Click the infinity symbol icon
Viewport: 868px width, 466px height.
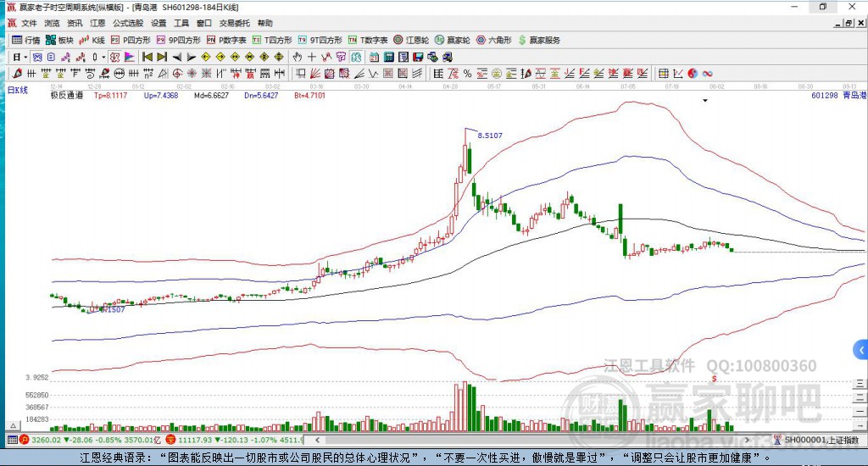(708, 74)
